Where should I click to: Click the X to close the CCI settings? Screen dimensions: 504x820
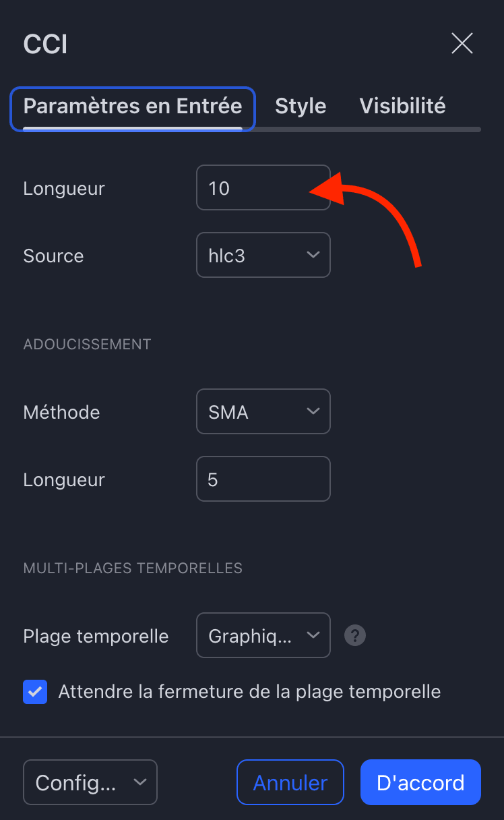462,43
